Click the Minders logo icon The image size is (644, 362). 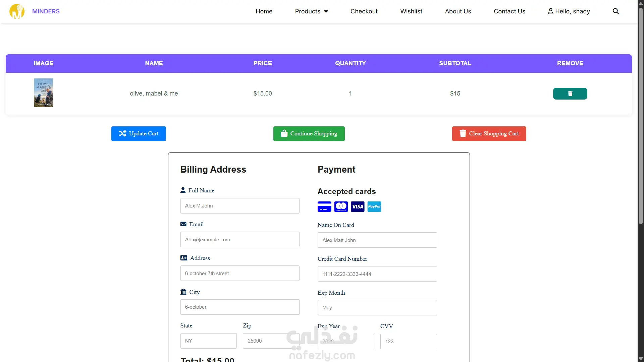point(17,11)
